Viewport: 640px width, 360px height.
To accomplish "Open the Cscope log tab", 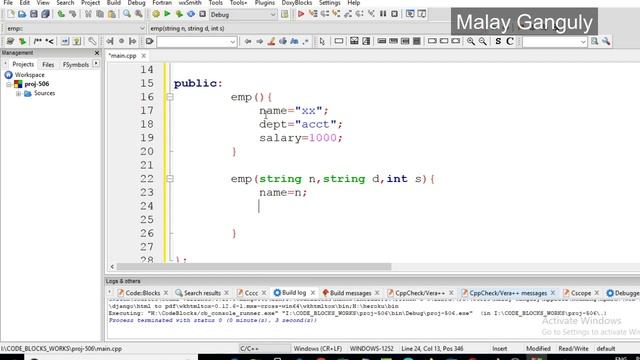I will click(580, 293).
